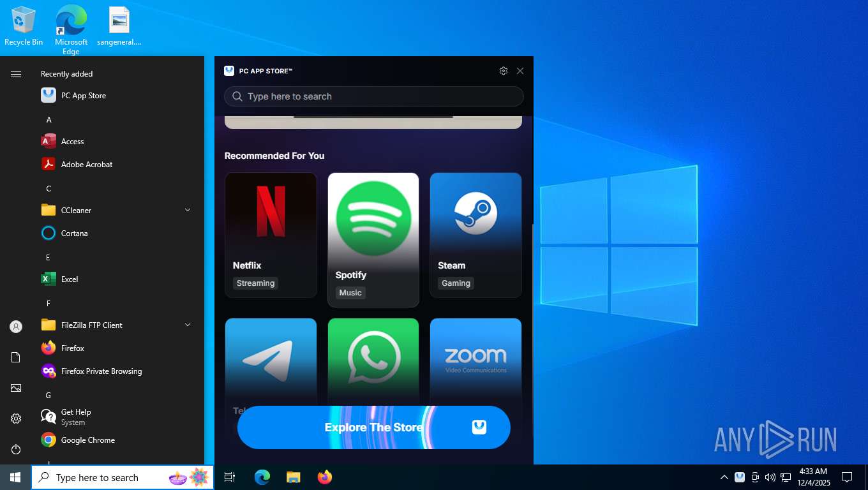Image resolution: width=868 pixels, height=490 pixels.
Task: Open the notification center icon
Action: pyautogui.click(x=847, y=477)
